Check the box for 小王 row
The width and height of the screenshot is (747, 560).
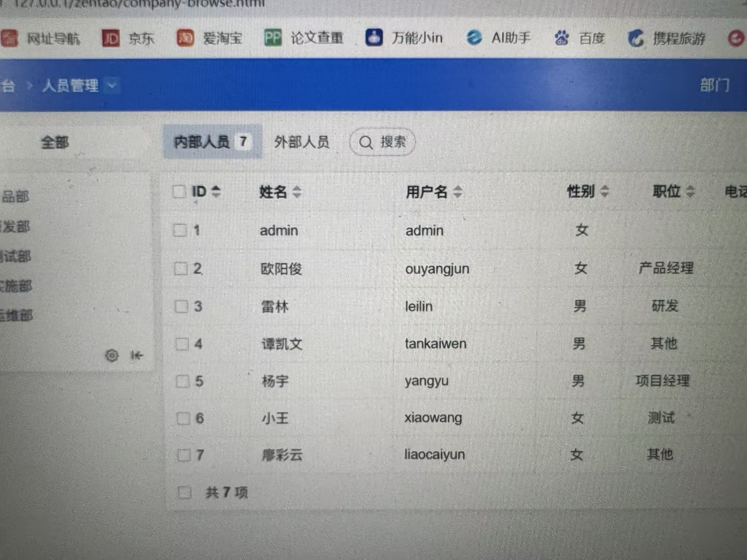(183, 418)
